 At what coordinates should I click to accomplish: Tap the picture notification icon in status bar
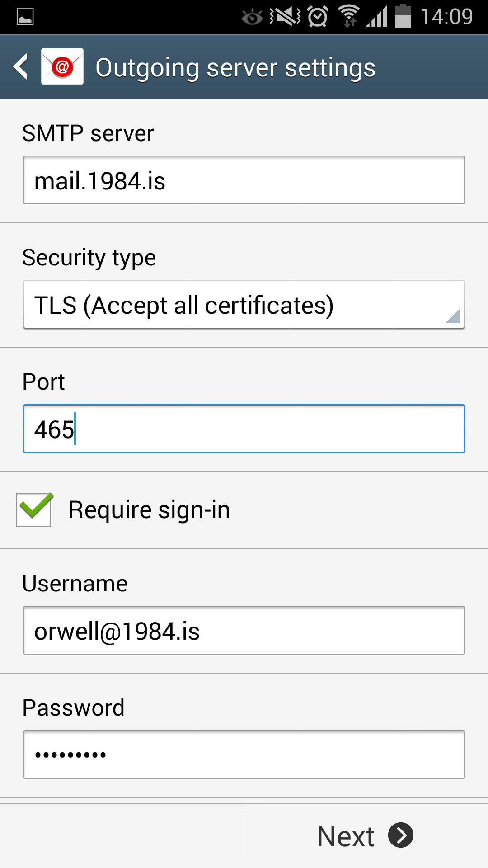point(25,17)
